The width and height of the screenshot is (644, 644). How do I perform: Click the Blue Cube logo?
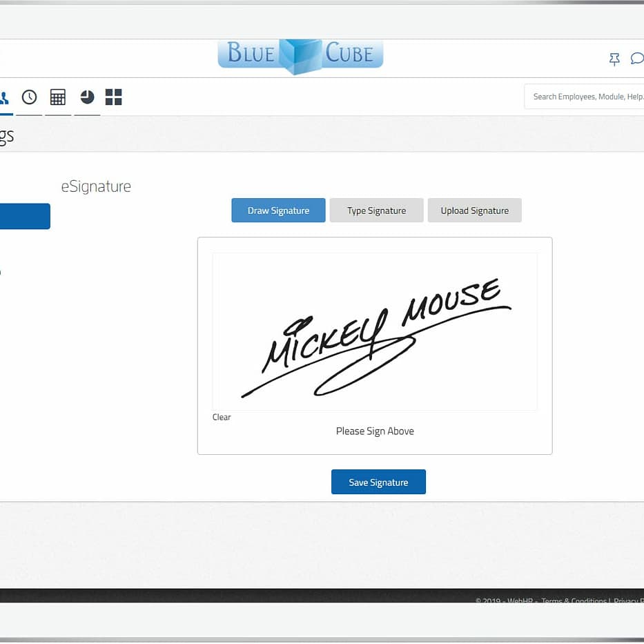coord(300,56)
